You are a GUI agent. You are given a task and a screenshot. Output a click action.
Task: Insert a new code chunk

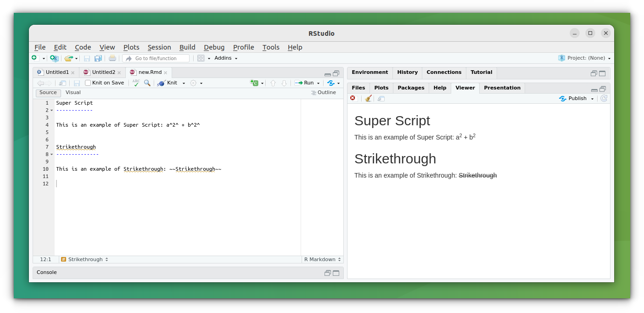tap(255, 83)
